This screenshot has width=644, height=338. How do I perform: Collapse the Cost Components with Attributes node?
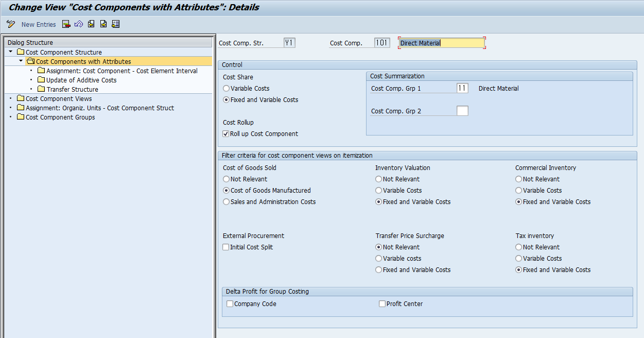click(20, 61)
